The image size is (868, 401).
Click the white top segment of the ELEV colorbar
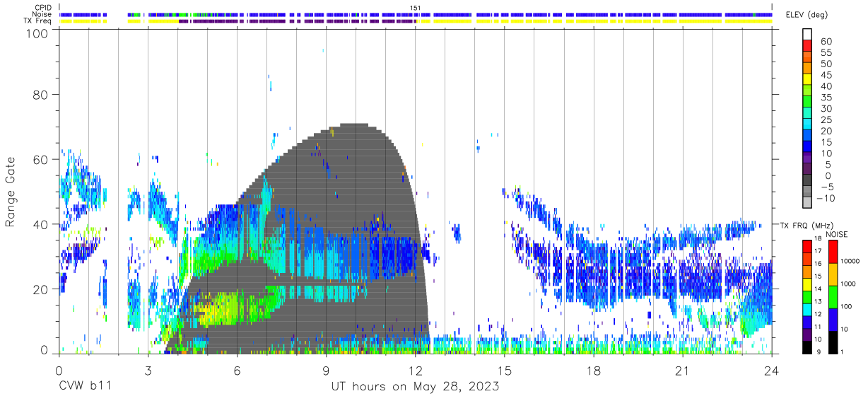coord(807,35)
